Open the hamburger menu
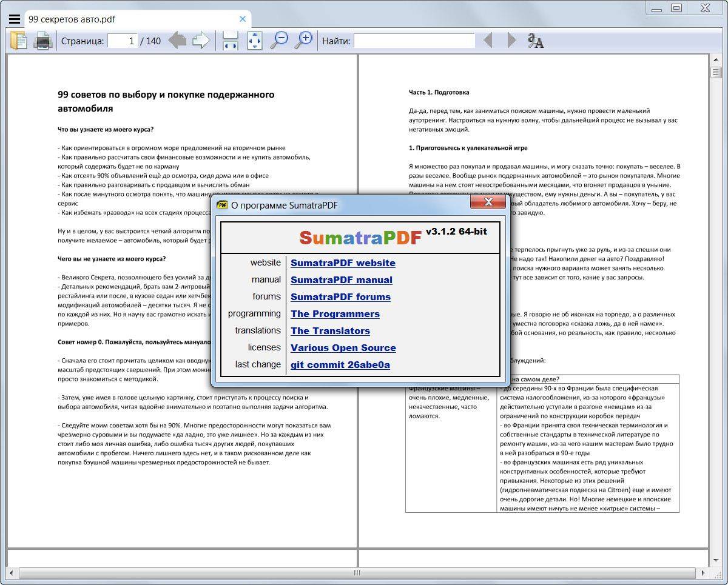 pos(15,19)
